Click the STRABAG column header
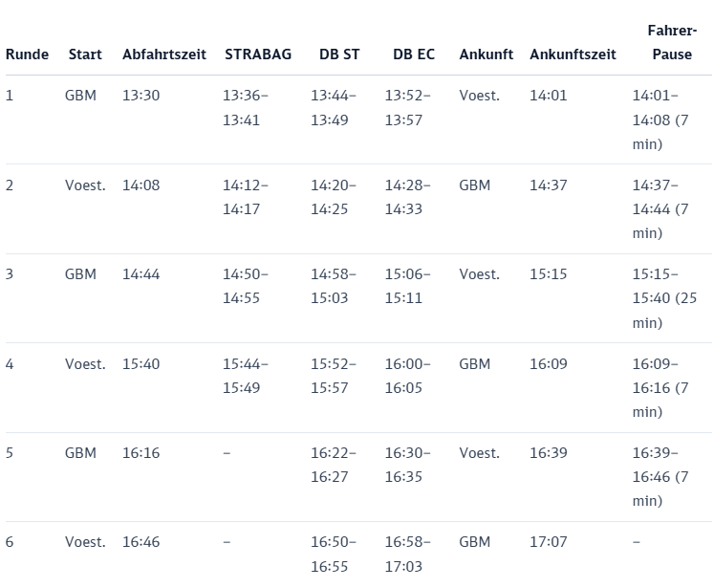The height and width of the screenshot is (588, 714). pyautogui.click(x=258, y=54)
